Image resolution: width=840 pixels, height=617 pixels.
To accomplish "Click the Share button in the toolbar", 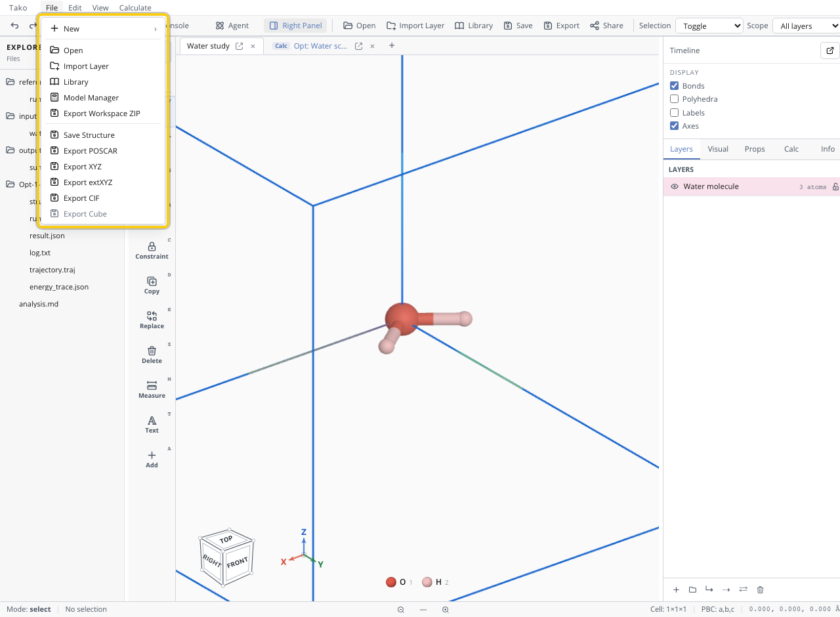I will [606, 26].
